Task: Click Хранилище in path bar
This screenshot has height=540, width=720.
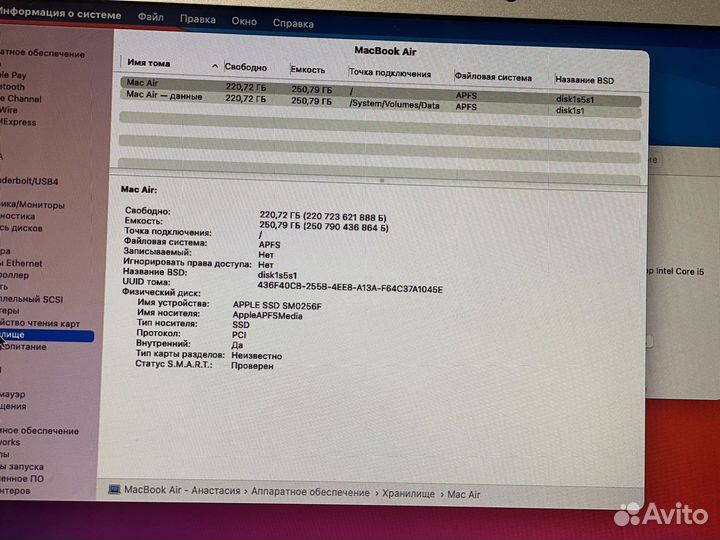Action: pos(408,494)
